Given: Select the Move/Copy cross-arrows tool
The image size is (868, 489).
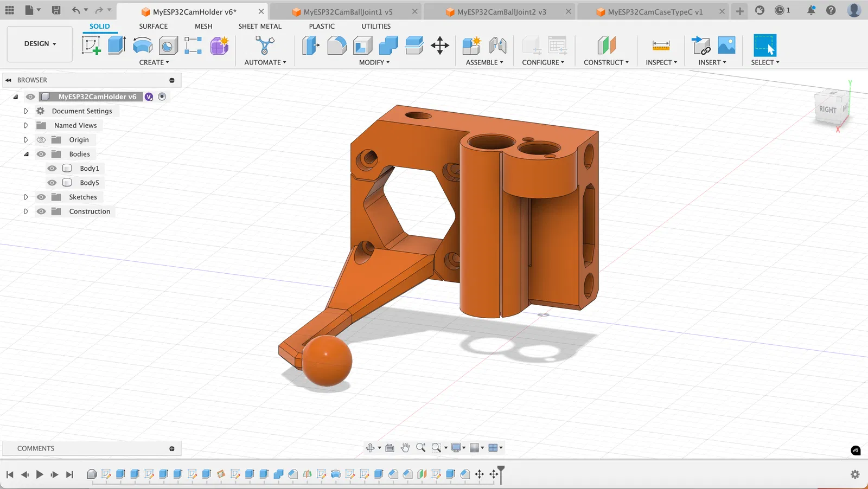Looking at the screenshot, I should coord(439,46).
